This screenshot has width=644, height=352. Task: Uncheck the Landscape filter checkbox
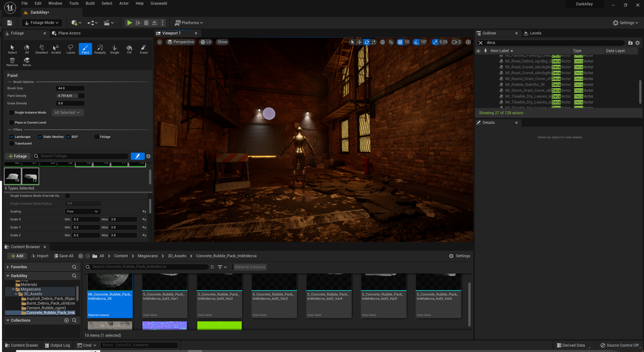[x=12, y=137]
